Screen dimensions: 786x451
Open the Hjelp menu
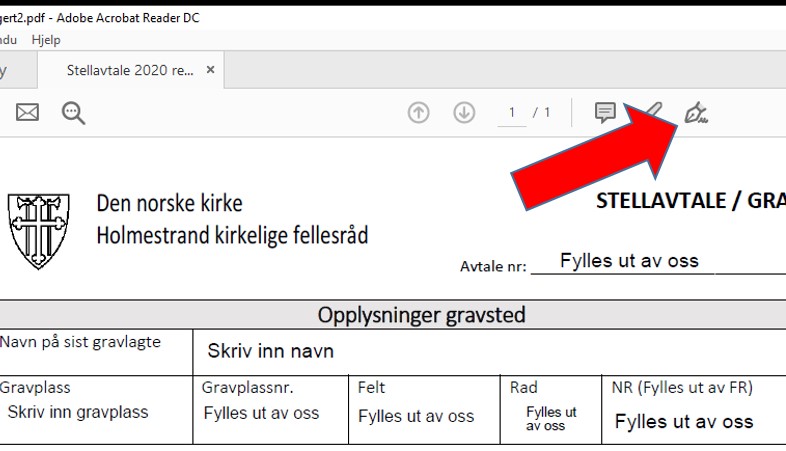tap(46, 40)
